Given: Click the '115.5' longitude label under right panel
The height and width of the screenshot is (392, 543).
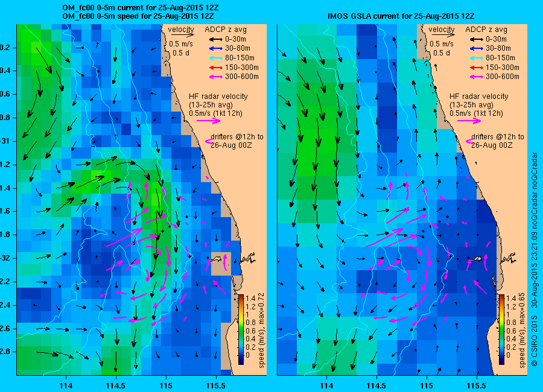Looking at the screenshot, I should point(477,386).
